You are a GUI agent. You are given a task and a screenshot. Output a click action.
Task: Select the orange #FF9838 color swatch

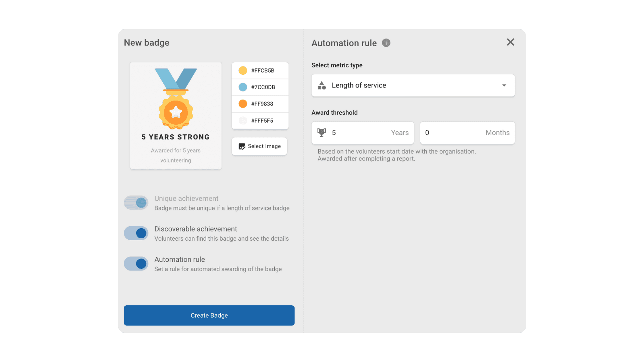[243, 104]
